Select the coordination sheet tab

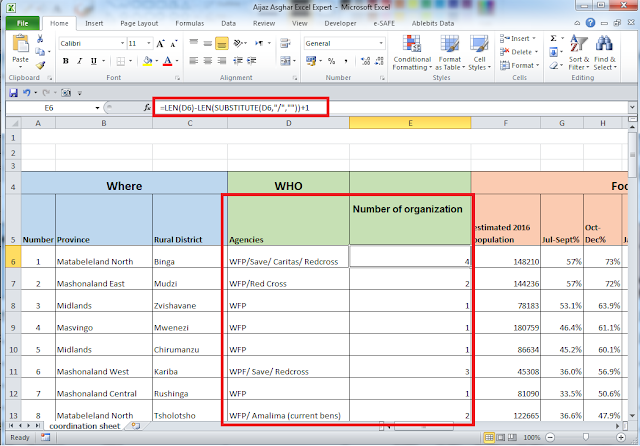point(84,426)
